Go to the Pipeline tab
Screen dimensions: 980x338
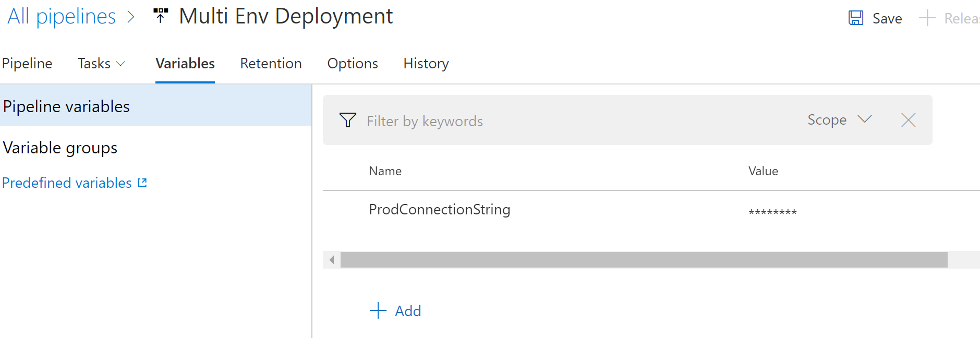point(27,64)
